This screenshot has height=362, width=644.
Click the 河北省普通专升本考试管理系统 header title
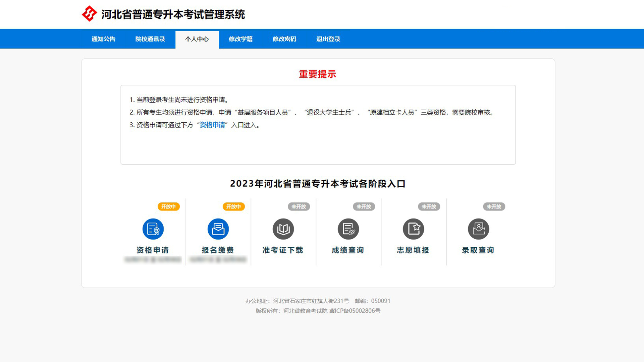click(x=173, y=14)
